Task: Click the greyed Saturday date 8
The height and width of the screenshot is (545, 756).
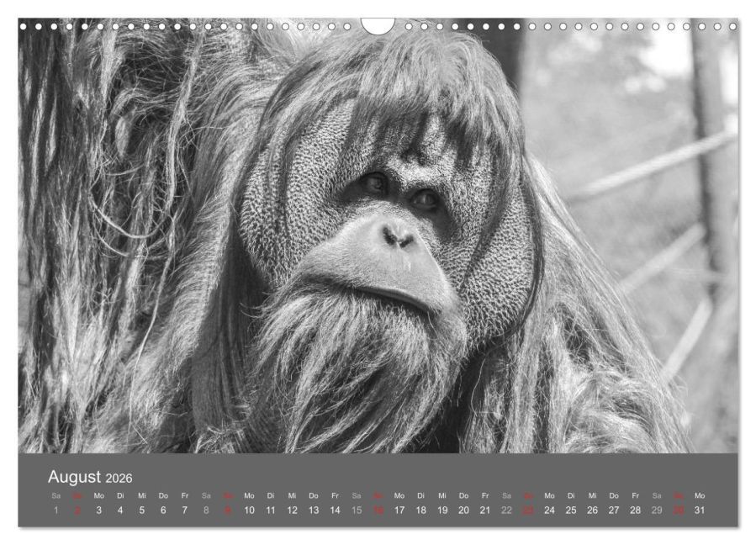Action: tap(206, 511)
